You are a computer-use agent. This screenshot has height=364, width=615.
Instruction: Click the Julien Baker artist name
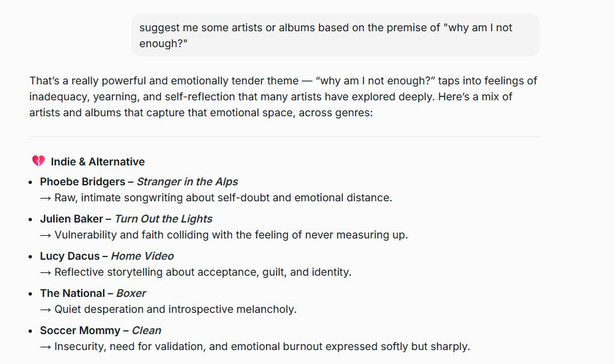click(71, 219)
